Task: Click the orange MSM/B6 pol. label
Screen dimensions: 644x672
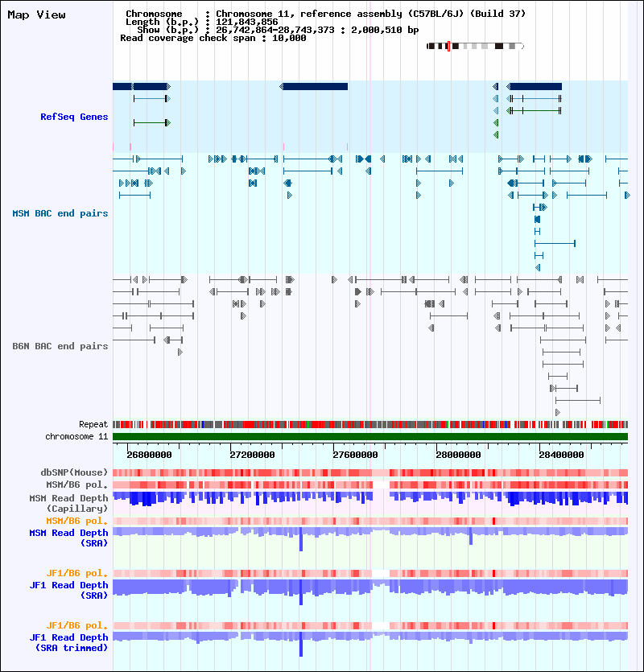Action: (77, 521)
